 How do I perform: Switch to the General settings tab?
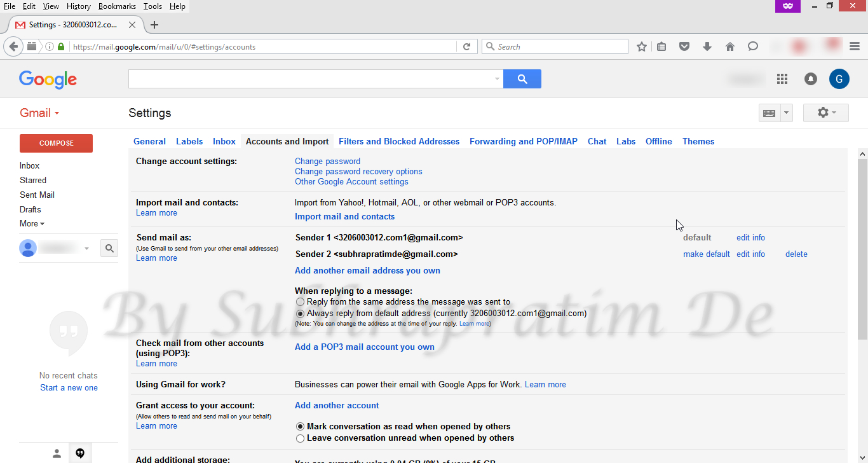coord(149,141)
